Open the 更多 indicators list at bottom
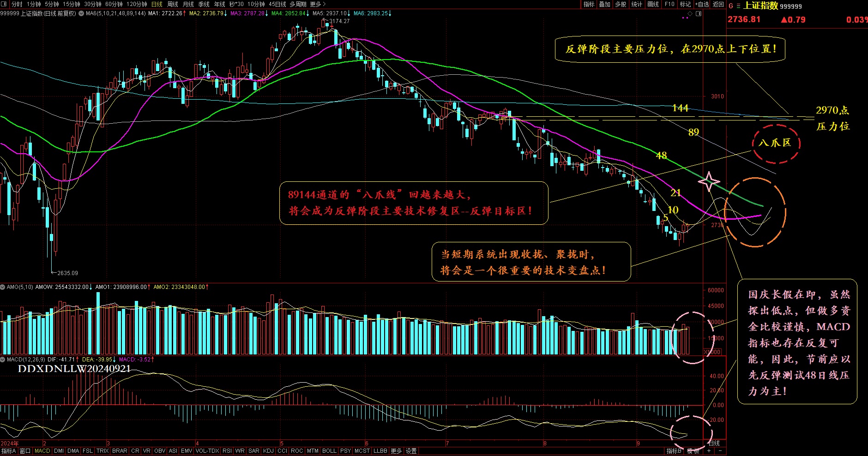The height and width of the screenshot is (456, 868). click(396, 451)
